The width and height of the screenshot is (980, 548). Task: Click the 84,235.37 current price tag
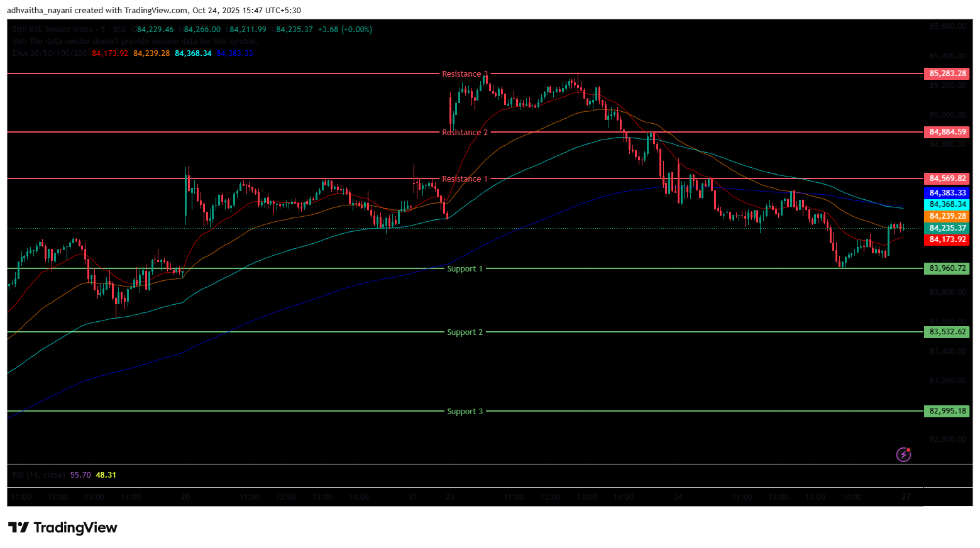(947, 228)
